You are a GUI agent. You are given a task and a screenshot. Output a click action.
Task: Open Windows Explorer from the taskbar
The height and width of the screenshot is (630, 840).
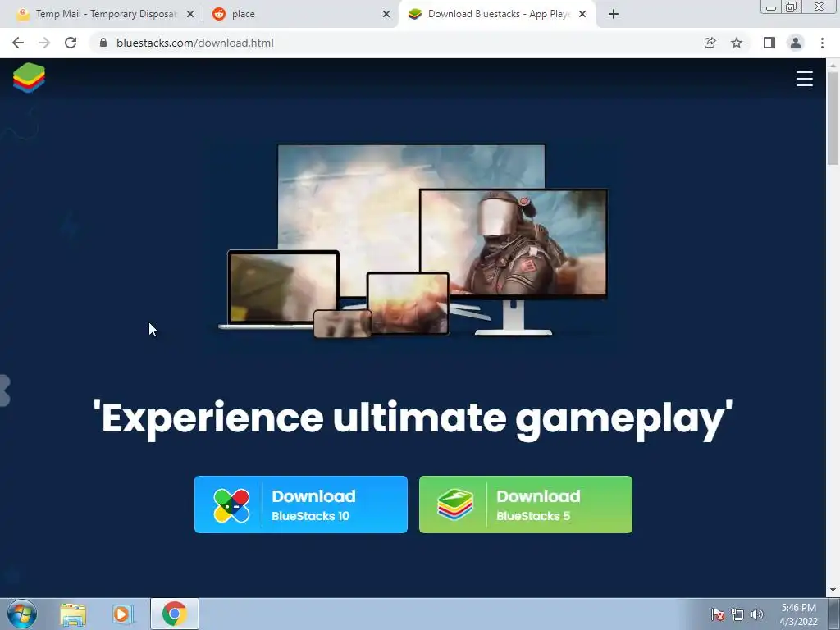point(73,614)
